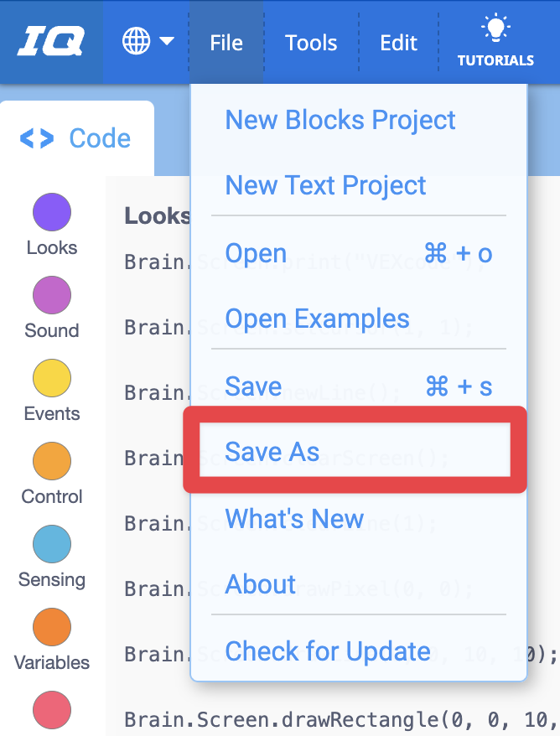Open the Tools menu
This screenshot has height=736, width=560.
tap(310, 42)
